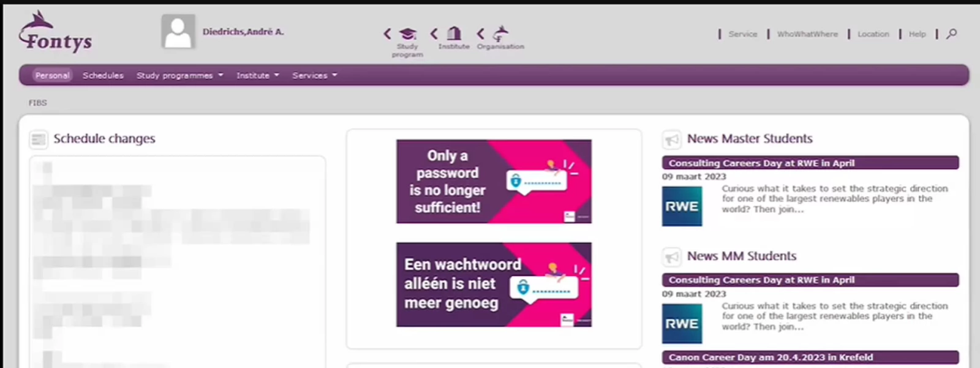Open the WhoWhatWhere link
The height and width of the screenshot is (368, 980).
(x=807, y=34)
